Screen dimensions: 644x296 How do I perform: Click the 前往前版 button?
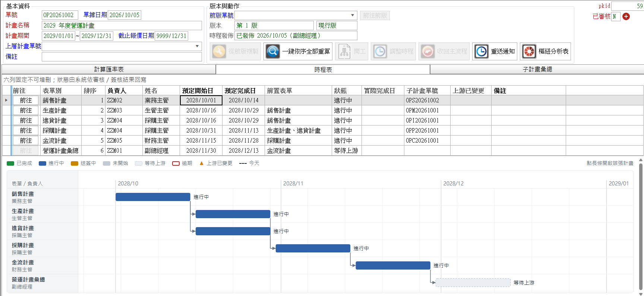(375, 15)
